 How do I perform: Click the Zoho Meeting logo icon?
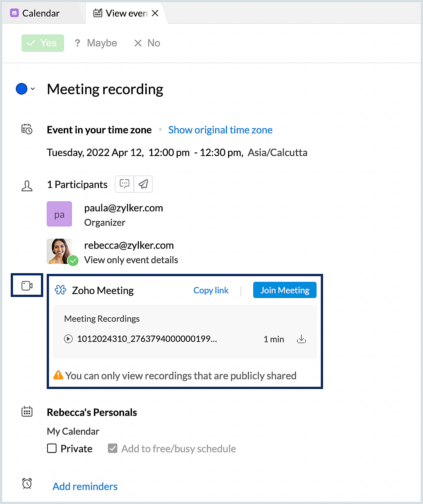tap(60, 290)
